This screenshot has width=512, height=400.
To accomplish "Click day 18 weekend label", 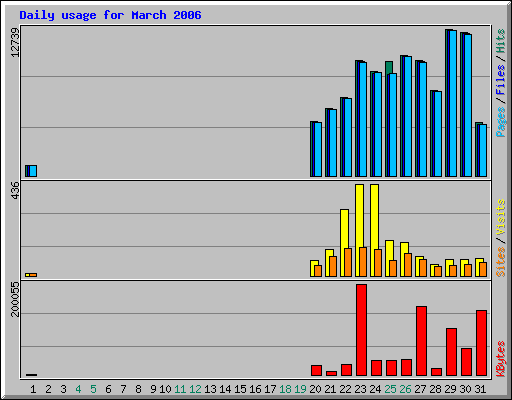I will tap(285, 389).
